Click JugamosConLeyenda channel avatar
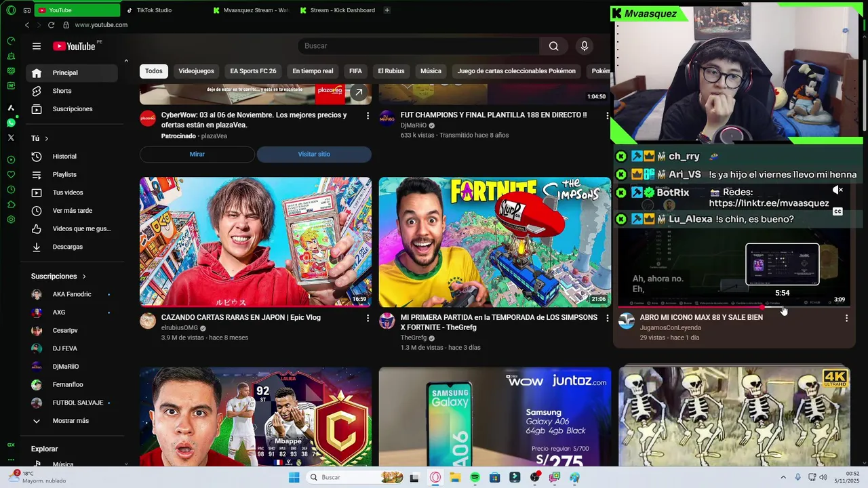Viewport: 868px width, 488px height. pyautogui.click(x=627, y=321)
